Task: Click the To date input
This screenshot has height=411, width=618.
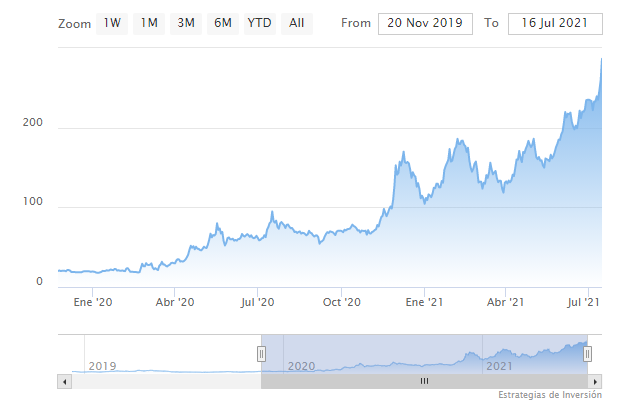Action: pyautogui.click(x=555, y=23)
